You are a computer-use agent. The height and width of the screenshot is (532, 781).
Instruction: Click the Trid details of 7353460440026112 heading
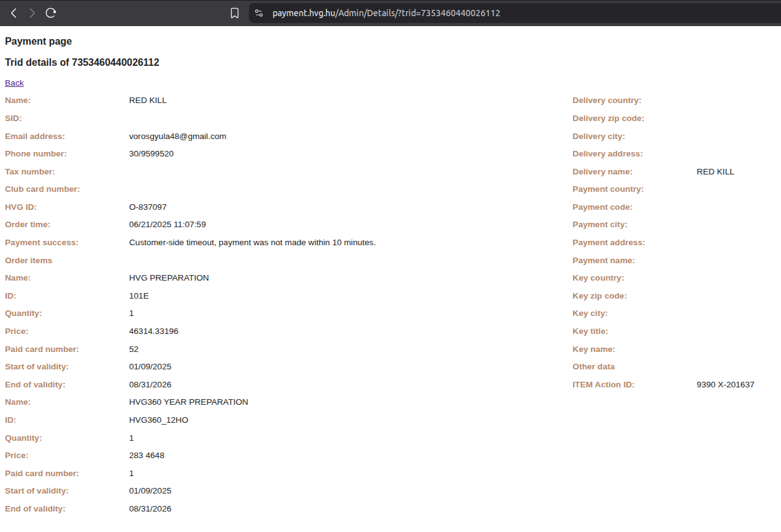(82, 63)
